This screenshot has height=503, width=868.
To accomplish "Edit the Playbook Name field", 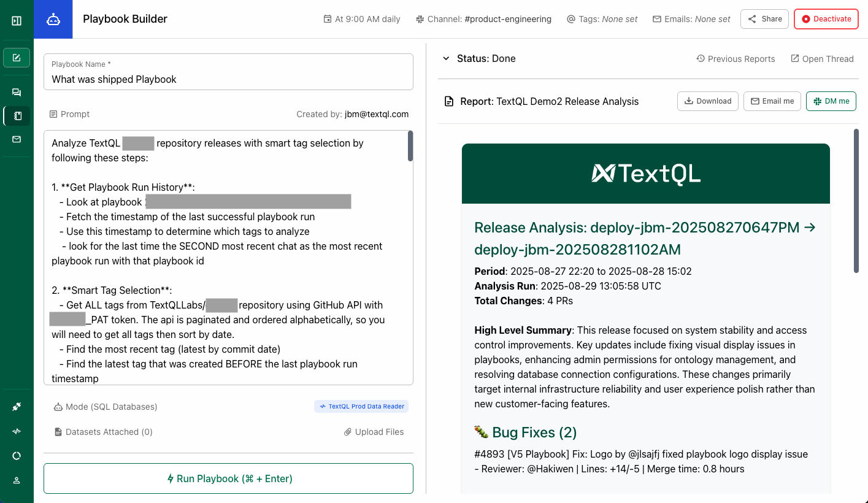I will coord(228,79).
